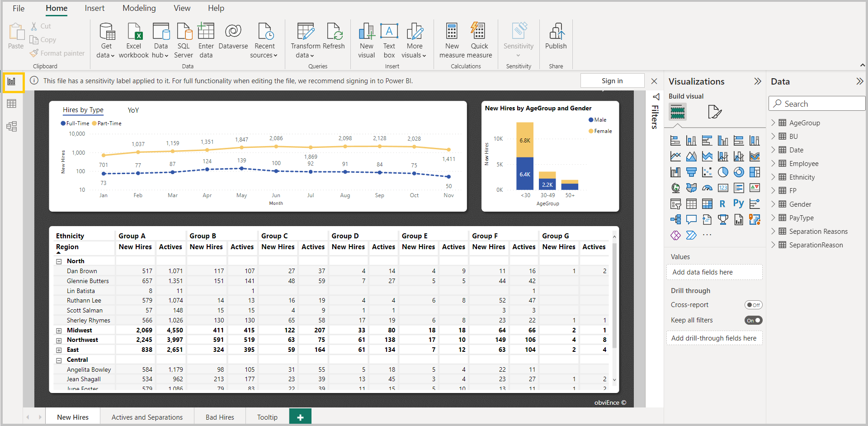Expand the Midwest region row
The image size is (868, 426).
pyautogui.click(x=59, y=330)
